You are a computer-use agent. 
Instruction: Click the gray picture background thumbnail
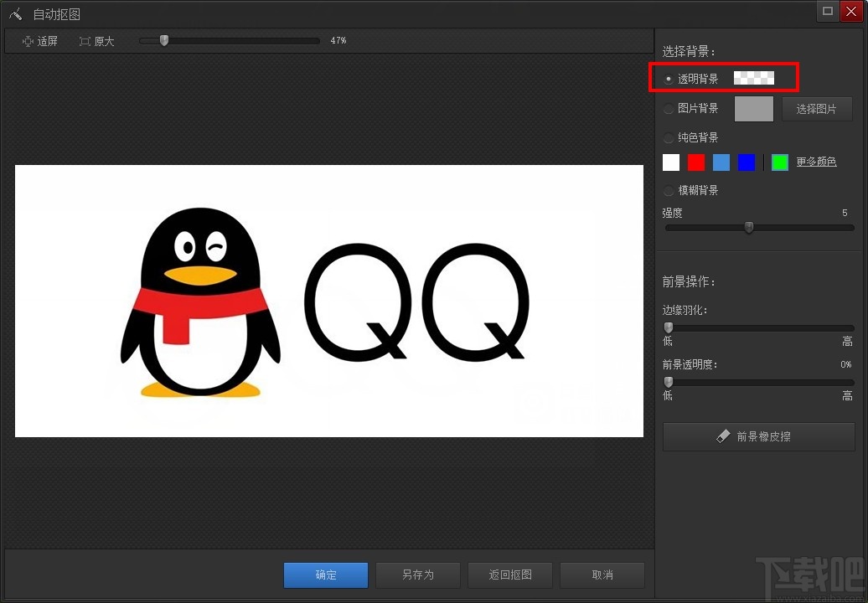pos(753,108)
